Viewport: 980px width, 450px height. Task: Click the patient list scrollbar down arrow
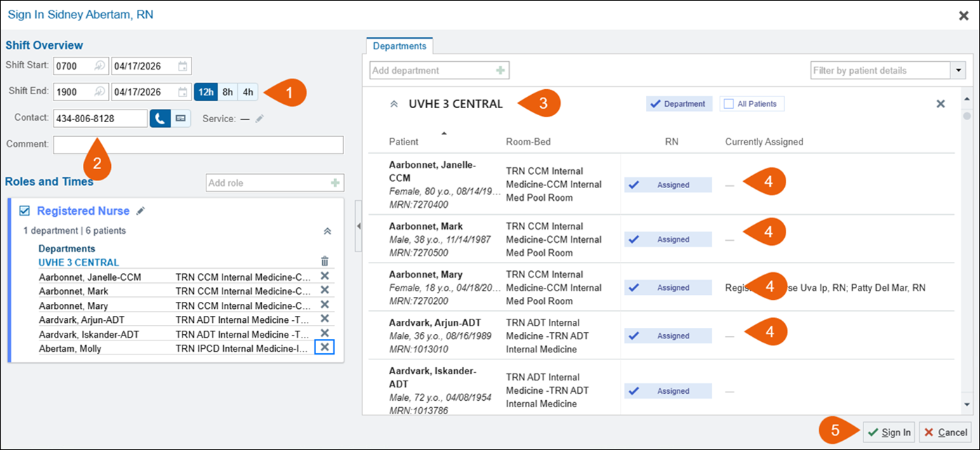[x=967, y=405]
